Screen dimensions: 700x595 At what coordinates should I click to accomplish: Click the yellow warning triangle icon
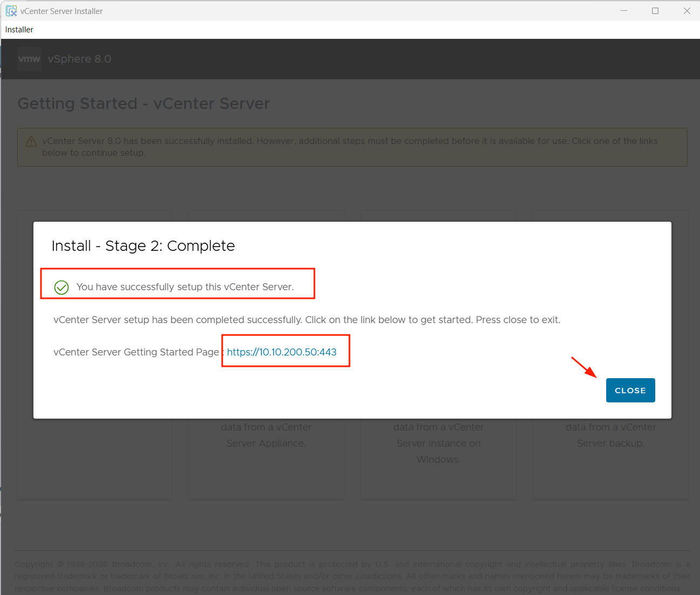(x=31, y=141)
